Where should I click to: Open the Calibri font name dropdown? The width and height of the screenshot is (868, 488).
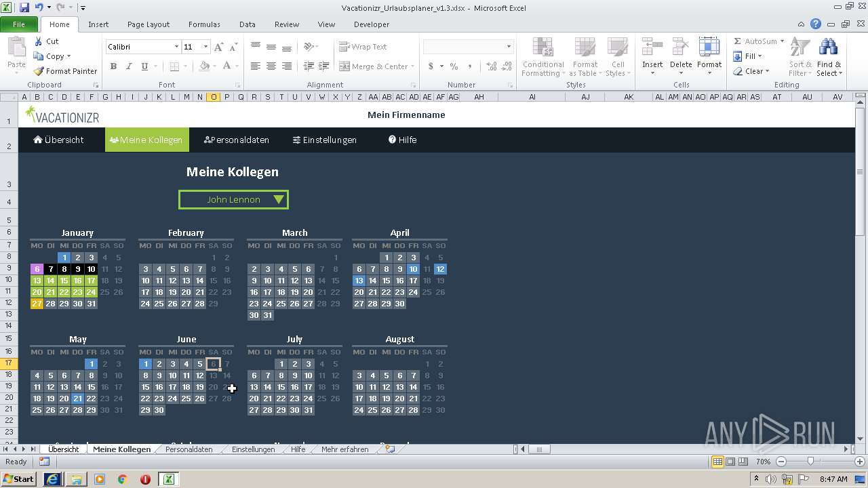(176, 47)
